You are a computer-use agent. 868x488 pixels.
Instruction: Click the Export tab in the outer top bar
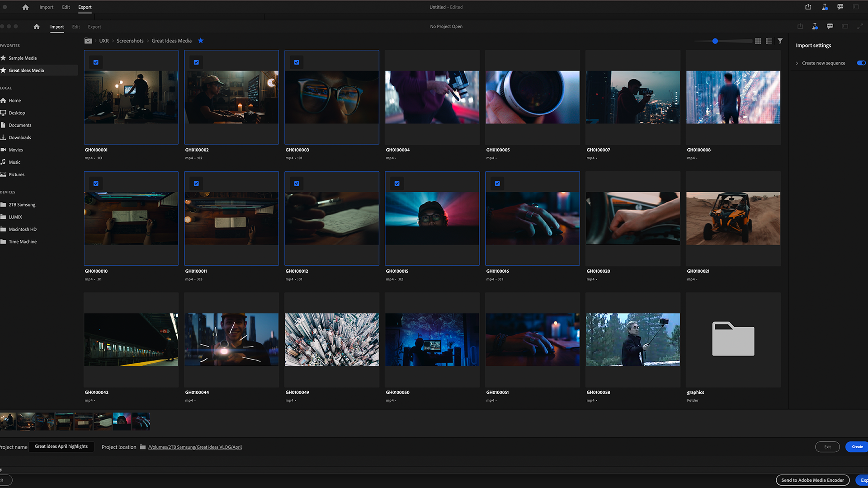[85, 7]
